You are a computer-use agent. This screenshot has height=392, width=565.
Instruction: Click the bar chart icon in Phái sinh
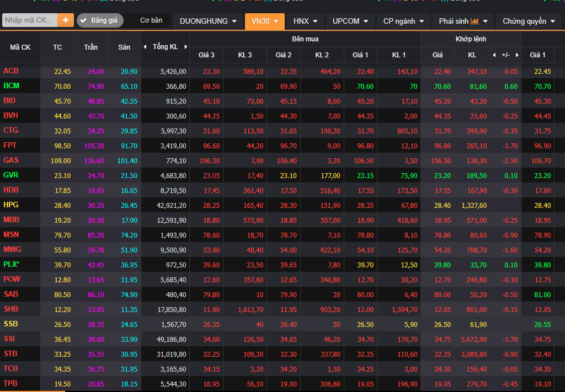coord(475,21)
